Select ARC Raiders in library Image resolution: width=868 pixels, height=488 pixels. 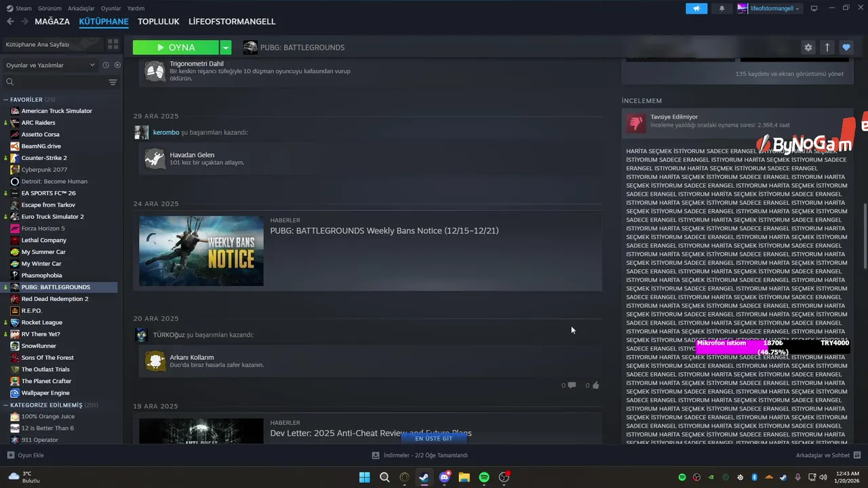tap(38, 123)
